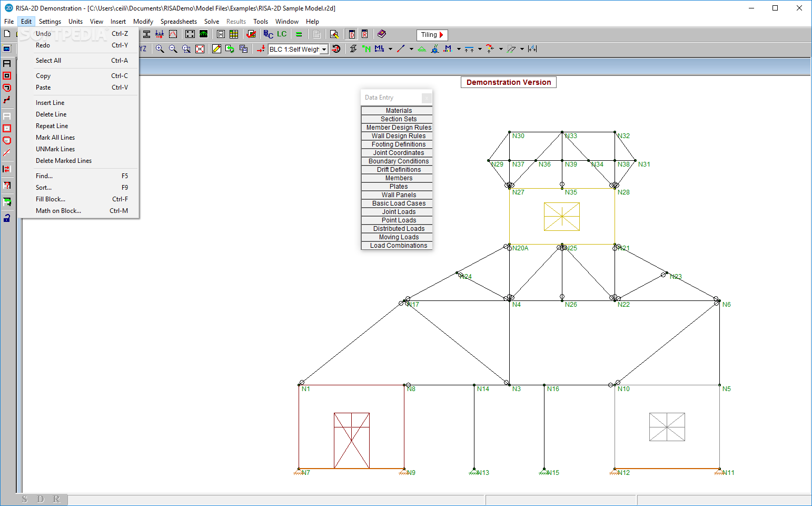Open Distributed Loads in Data Entry panel
This screenshot has width=812, height=506.
coord(397,229)
